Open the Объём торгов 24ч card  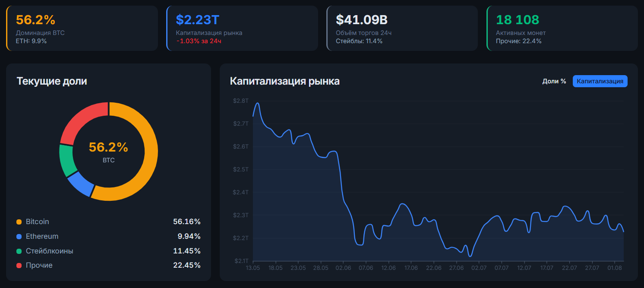click(x=402, y=28)
